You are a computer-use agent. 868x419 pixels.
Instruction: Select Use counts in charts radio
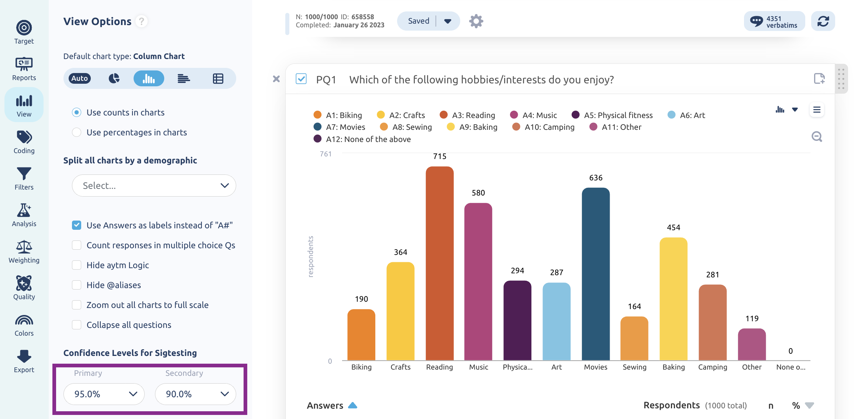[76, 112]
